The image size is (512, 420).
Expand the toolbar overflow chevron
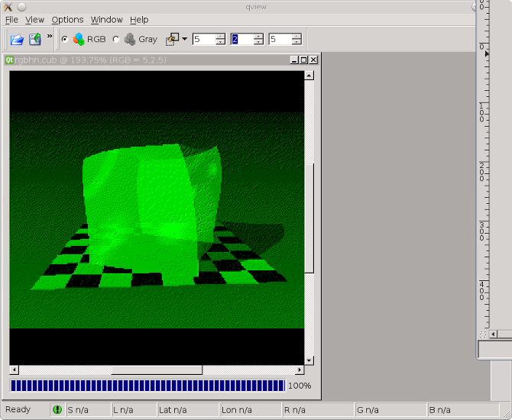click(50, 36)
